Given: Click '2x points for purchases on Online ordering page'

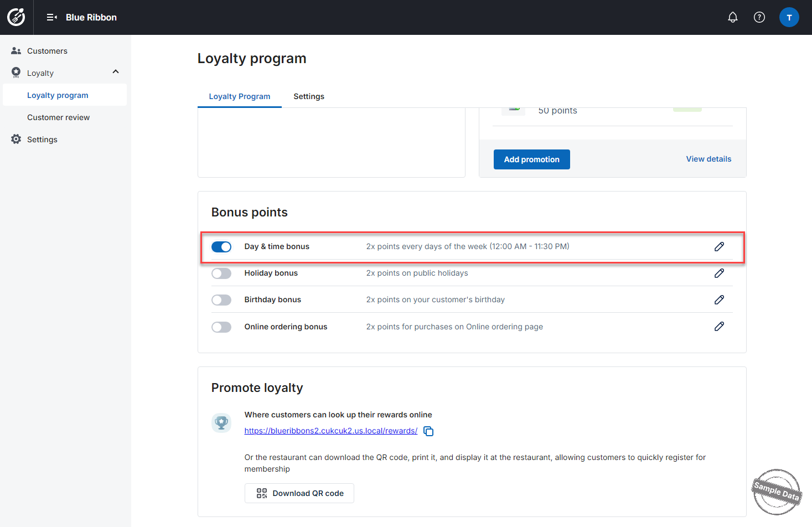Looking at the screenshot, I should click(x=454, y=327).
